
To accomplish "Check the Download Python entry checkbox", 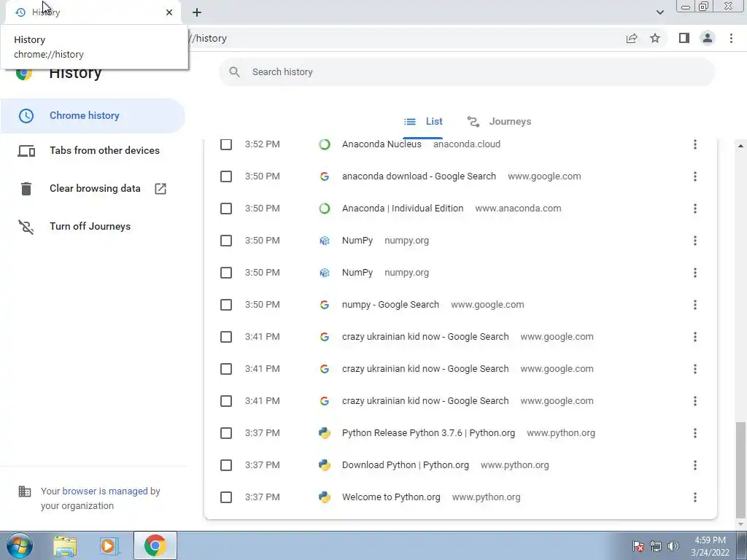I will [x=226, y=465].
